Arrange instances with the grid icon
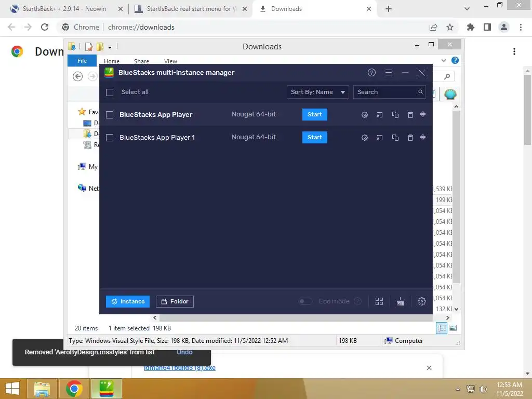 (379, 301)
